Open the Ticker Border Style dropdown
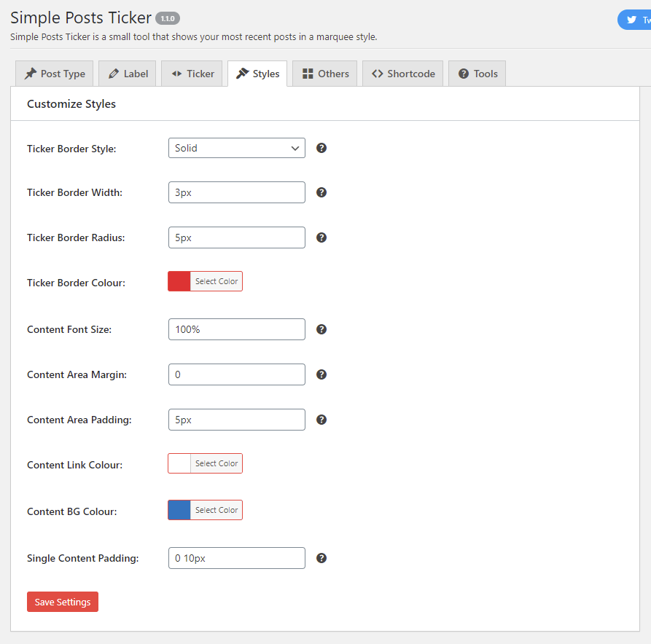Screen dimensions: 651x644 pyautogui.click(x=236, y=148)
